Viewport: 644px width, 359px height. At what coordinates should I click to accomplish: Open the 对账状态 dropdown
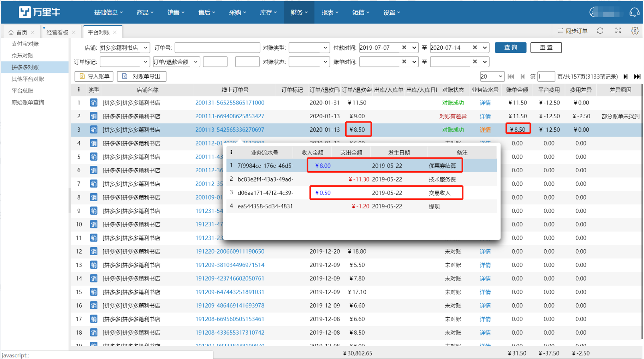pyautogui.click(x=309, y=62)
